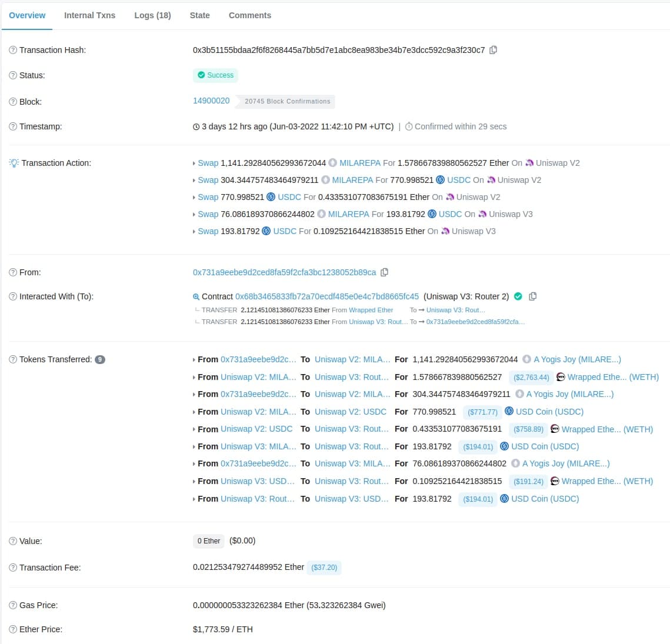Expand the transfer row for 0.109252164421838515 WETH
The width and height of the screenshot is (670, 644).
pyautogui.click(x=194, y=482)
